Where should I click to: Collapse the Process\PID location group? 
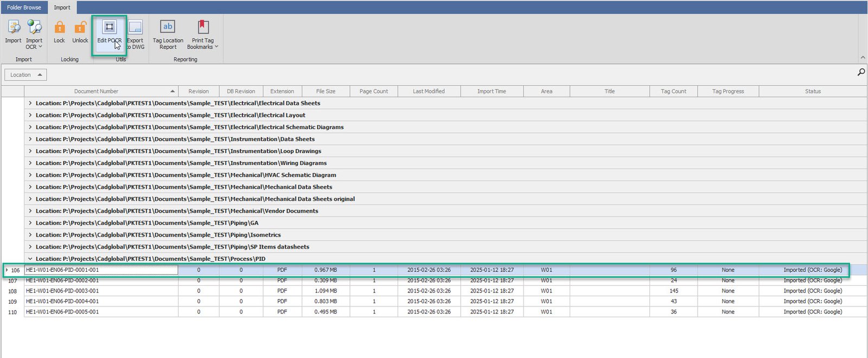(x=30, y=259)
